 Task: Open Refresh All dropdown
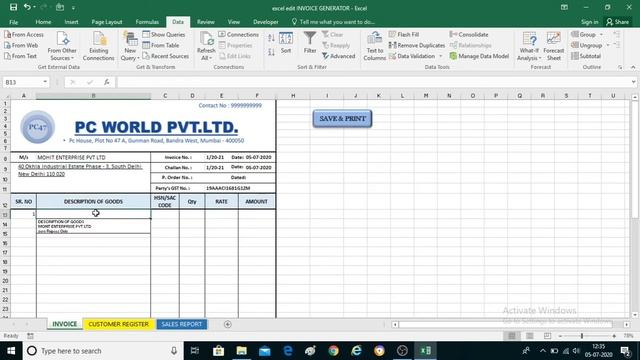206,46
